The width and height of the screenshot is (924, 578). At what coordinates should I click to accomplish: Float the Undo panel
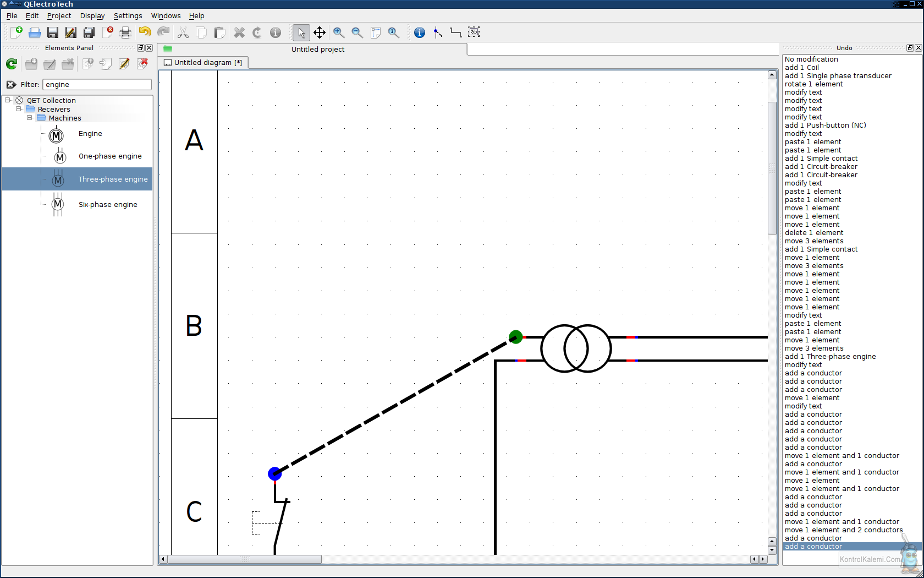(910, 48)
